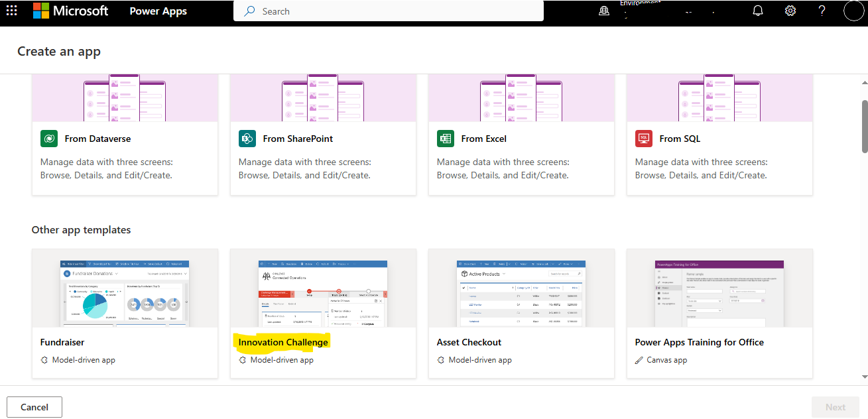The width and height of the screenshot is (868, 419).
Task: Cancel app creation
Action: coord(34,406)
